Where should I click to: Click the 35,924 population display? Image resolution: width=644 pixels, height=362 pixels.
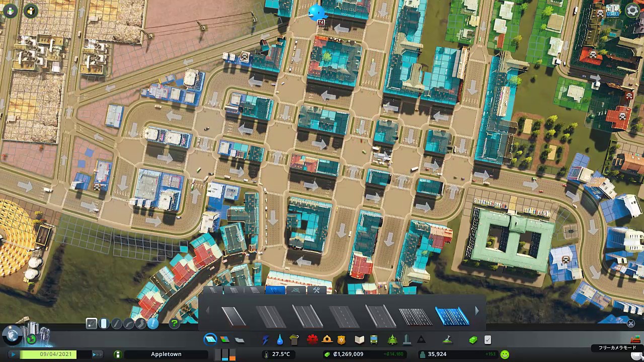437,354
